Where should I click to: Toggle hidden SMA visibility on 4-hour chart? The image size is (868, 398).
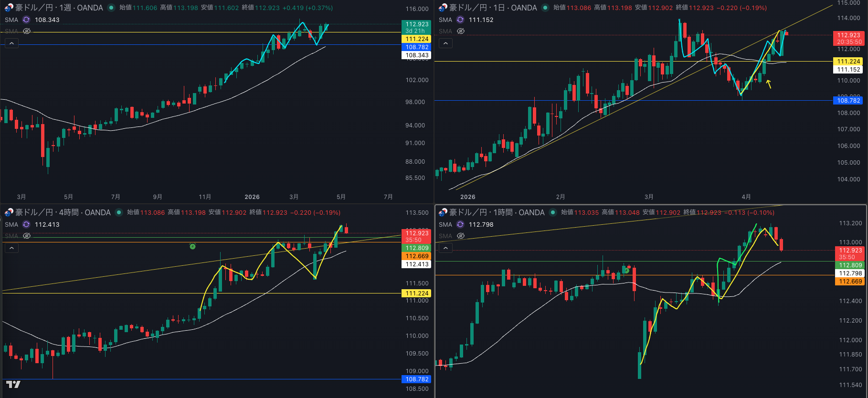tap(27, 236)
